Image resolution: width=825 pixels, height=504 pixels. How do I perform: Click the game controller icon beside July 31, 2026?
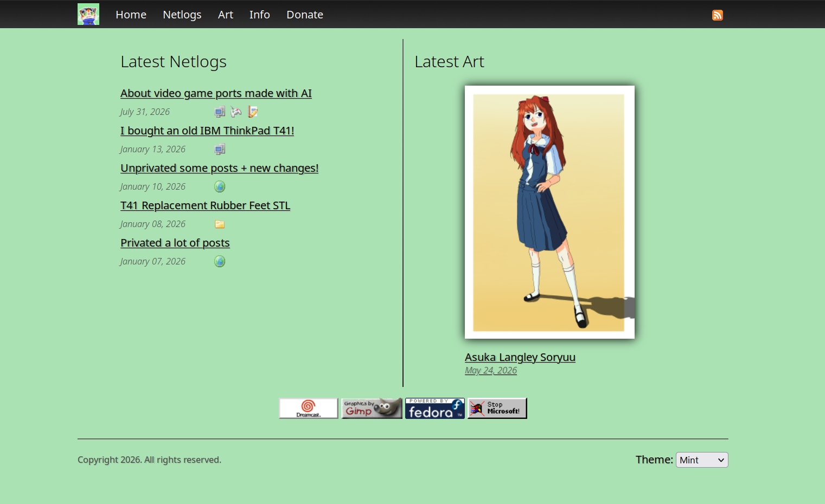(x=236, y=112)
